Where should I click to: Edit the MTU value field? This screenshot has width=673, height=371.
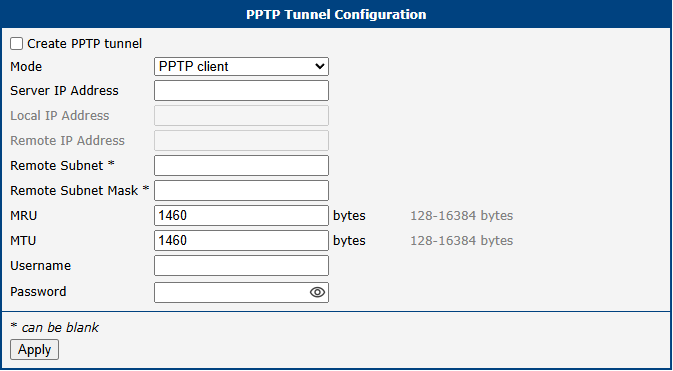click(241, 240)
